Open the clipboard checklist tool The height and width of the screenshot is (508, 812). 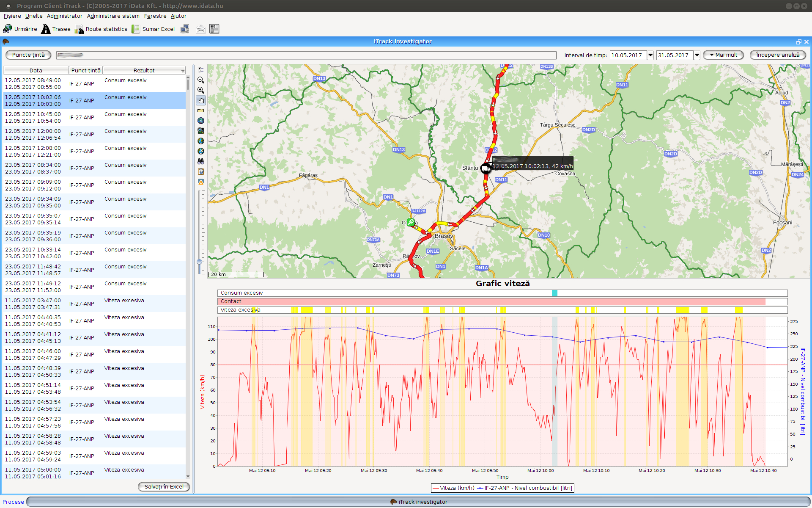pos(201,171)
